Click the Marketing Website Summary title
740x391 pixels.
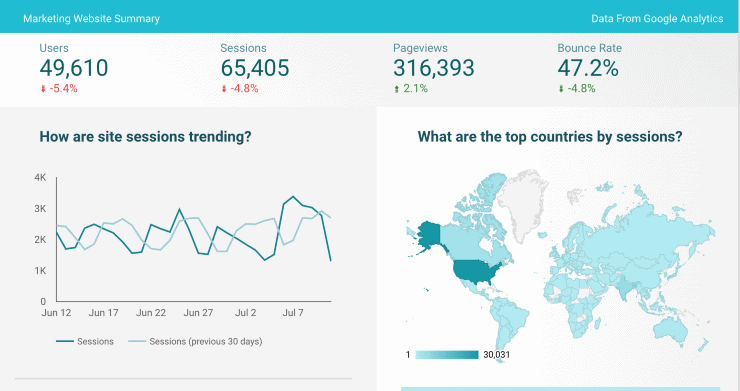[91, 18]
